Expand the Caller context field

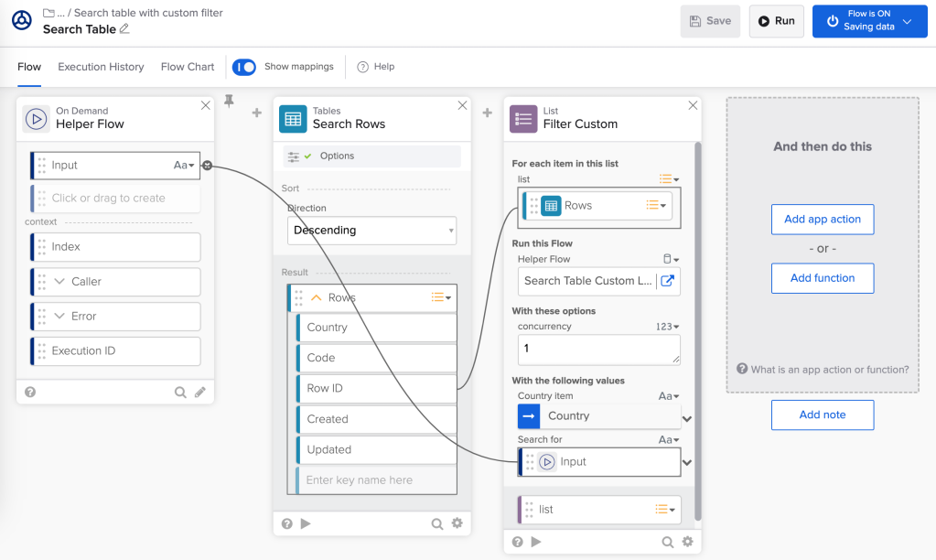click(x=59, y=282)
